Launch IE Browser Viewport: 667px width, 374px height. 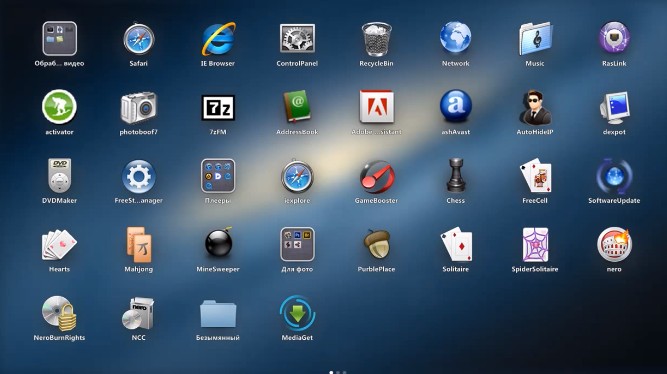coord(218,39)
